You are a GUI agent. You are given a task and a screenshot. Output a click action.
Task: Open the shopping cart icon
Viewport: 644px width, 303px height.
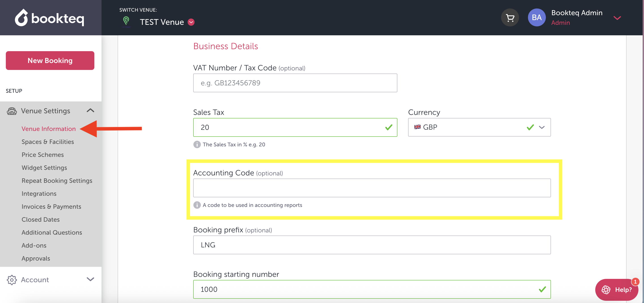click(510, 17)
